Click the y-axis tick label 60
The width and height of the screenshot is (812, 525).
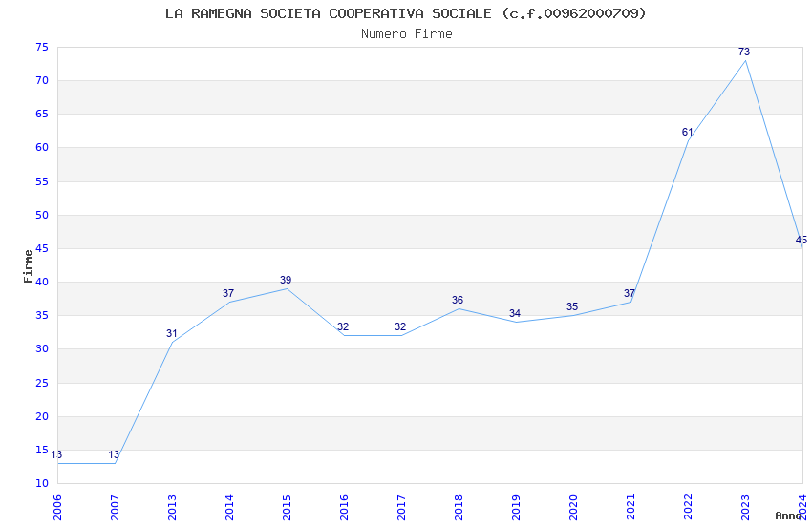[x=42, y=147]
